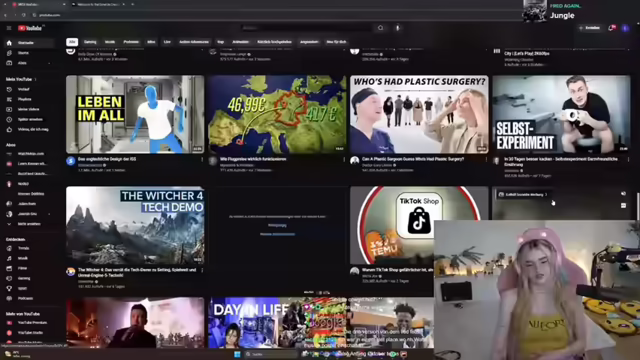Open YouTube Studio in the sidebar
The height and width of the screenshot is (360, 640).
point(29,333)
